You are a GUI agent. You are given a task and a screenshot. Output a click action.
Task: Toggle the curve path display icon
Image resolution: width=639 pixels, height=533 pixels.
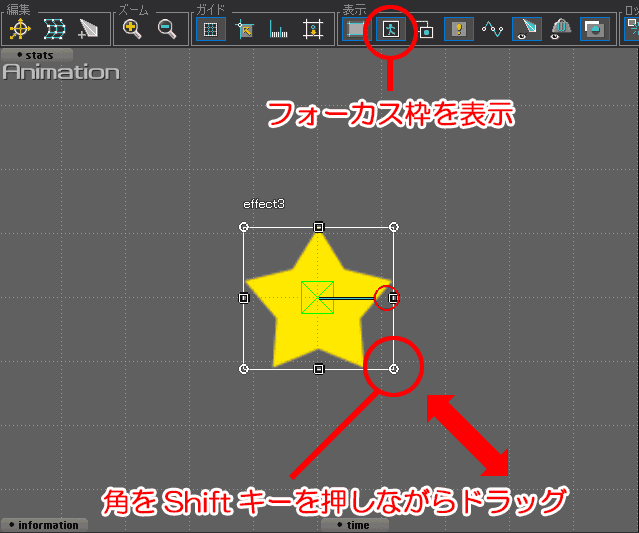pyautogui.click(x=492, y=29)
